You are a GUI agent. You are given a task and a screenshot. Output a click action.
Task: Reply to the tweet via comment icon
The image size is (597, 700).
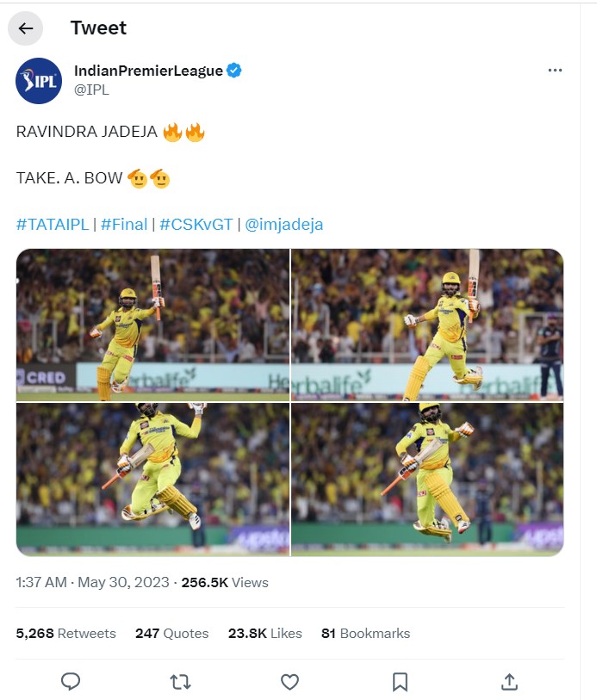[x=71, y=682]
